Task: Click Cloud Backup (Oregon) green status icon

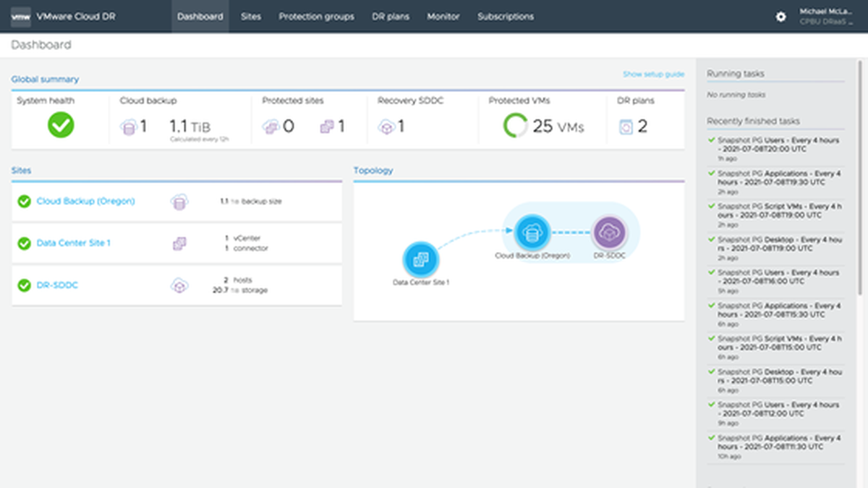Action: [24, 201]
